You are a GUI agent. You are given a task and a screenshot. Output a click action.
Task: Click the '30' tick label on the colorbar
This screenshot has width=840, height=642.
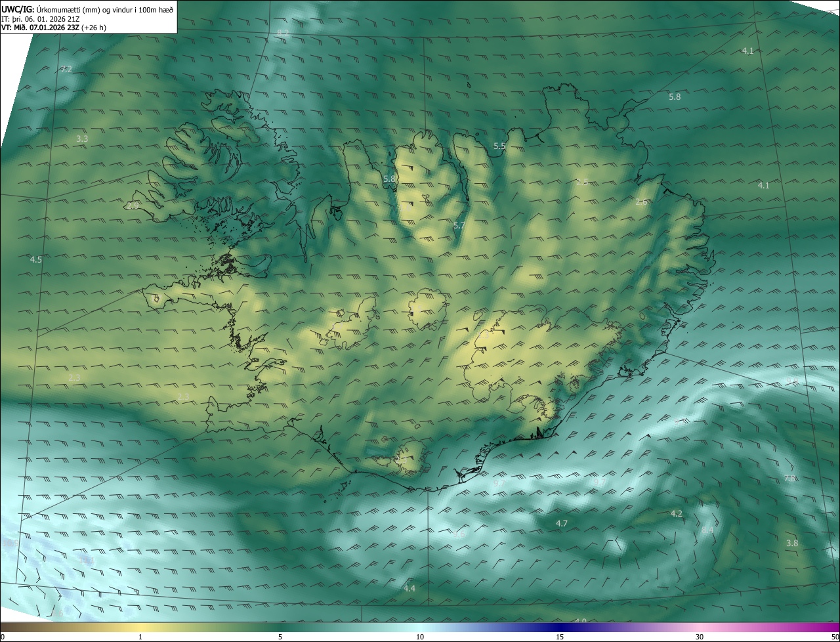(700, 637)
